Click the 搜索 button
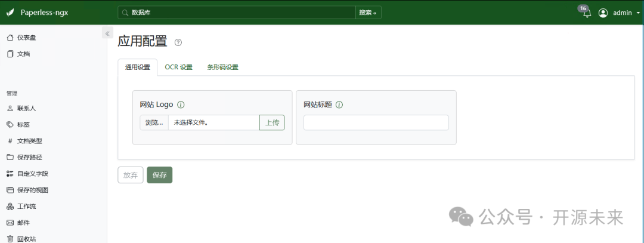The height and width of the screenshot is (243, 644). click(x=368, y=13)
